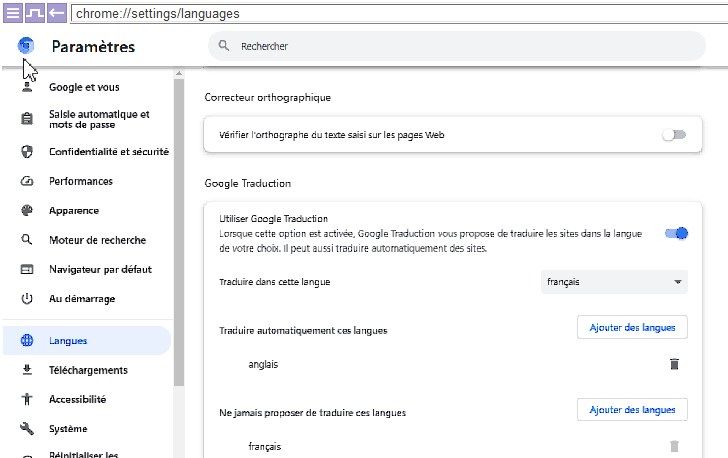Click the Chrome logo next to Paramètres
Image resolution: width=728 pixels, height=458 pixels.
[26, 46]
